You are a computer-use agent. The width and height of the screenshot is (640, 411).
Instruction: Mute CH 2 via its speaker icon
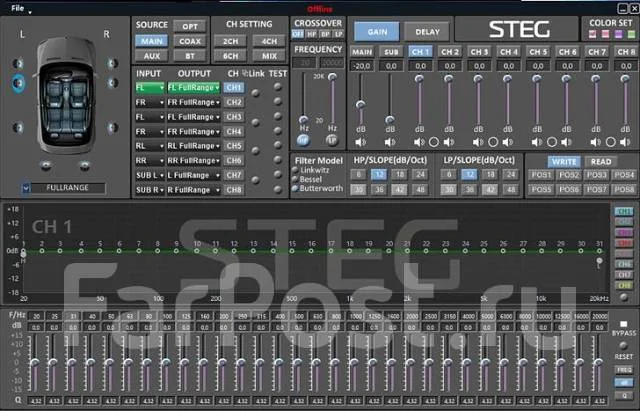pyautogui.click(x=449, y=142)
